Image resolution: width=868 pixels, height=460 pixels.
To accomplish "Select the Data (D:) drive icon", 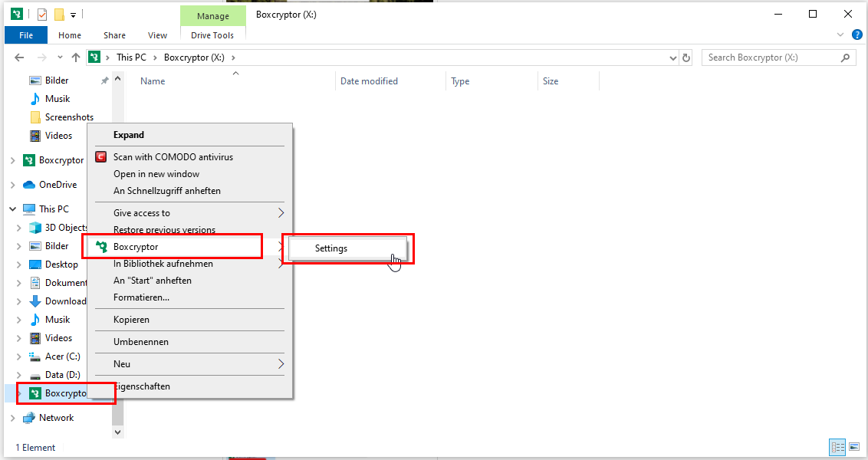I will click(35, 376).
